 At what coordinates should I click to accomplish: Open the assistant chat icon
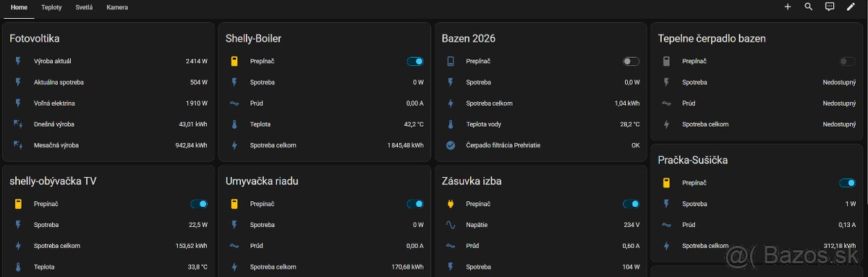(830, 7)
